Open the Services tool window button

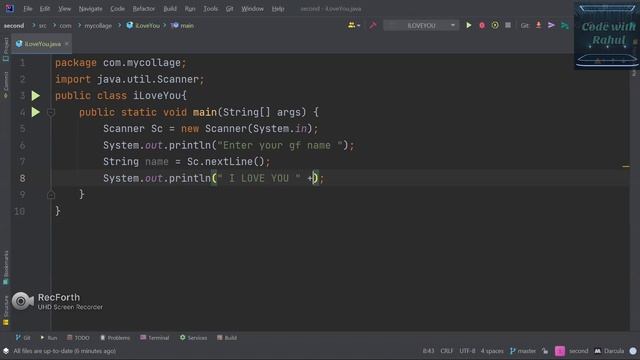pyautogui.click(x=193, y=338)
